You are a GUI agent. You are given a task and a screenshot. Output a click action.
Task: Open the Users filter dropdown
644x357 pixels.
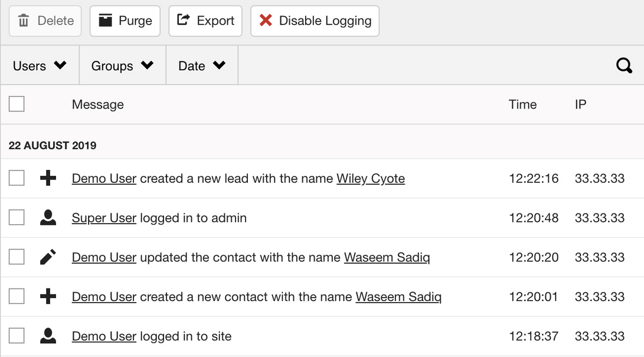[40, 65]
